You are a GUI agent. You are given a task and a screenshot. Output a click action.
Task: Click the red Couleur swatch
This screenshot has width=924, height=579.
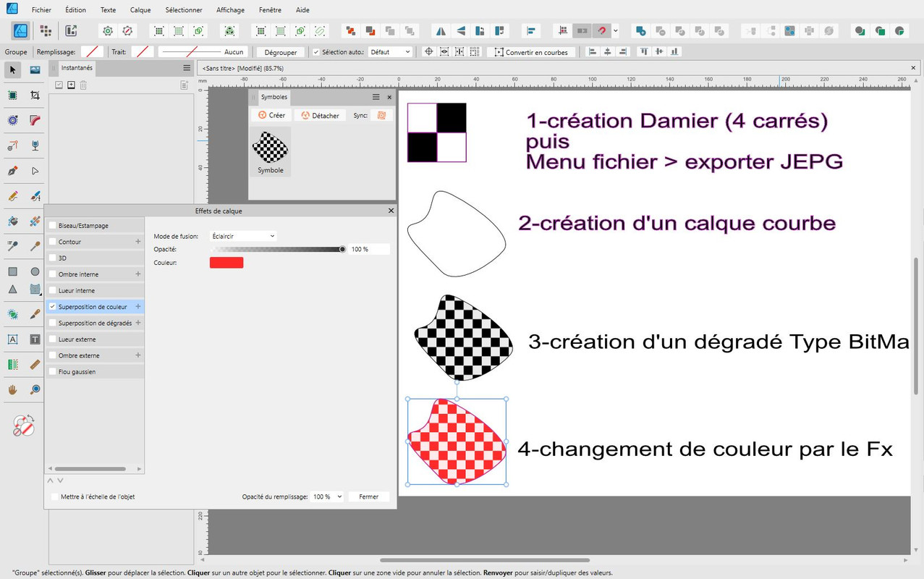(226, 263)
